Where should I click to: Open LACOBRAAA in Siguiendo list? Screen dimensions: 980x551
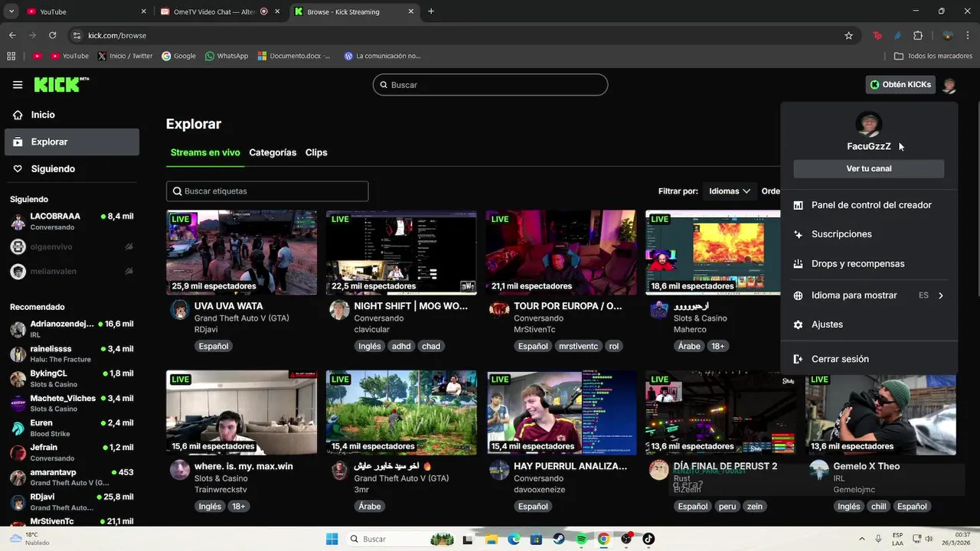72,222
